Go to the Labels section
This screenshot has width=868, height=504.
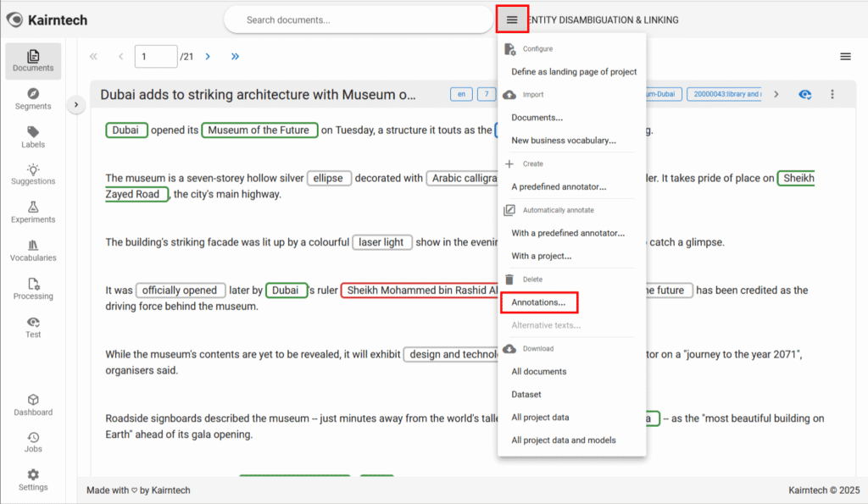click(33, 137)
